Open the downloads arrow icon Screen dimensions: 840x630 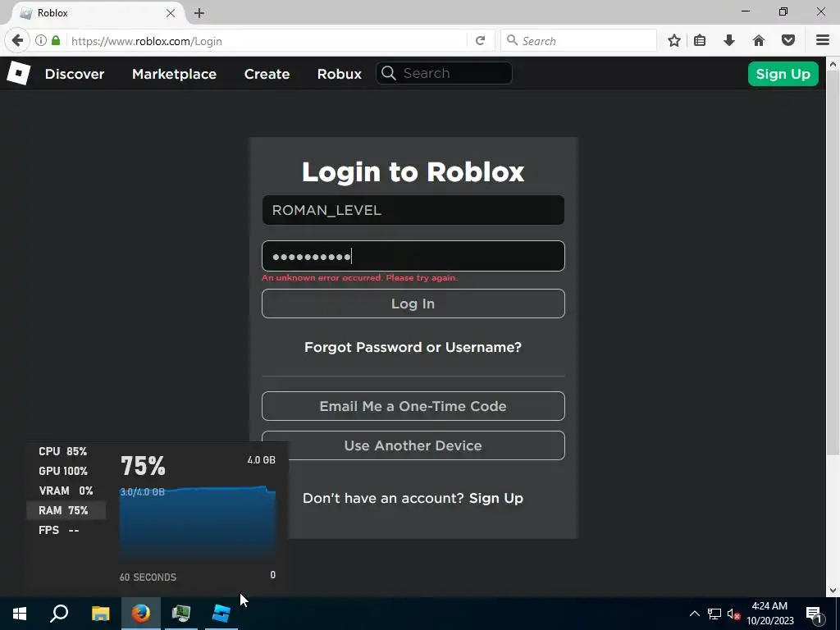[x=729, y=41]
